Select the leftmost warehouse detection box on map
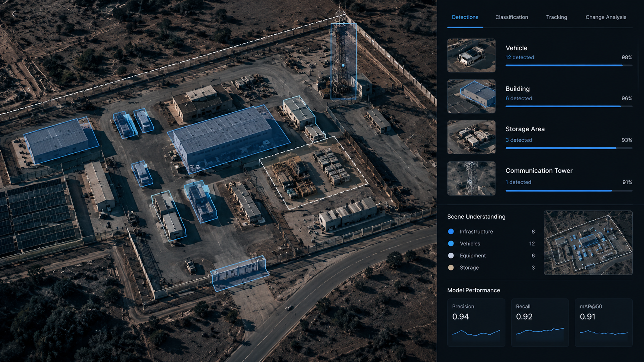 61,140
